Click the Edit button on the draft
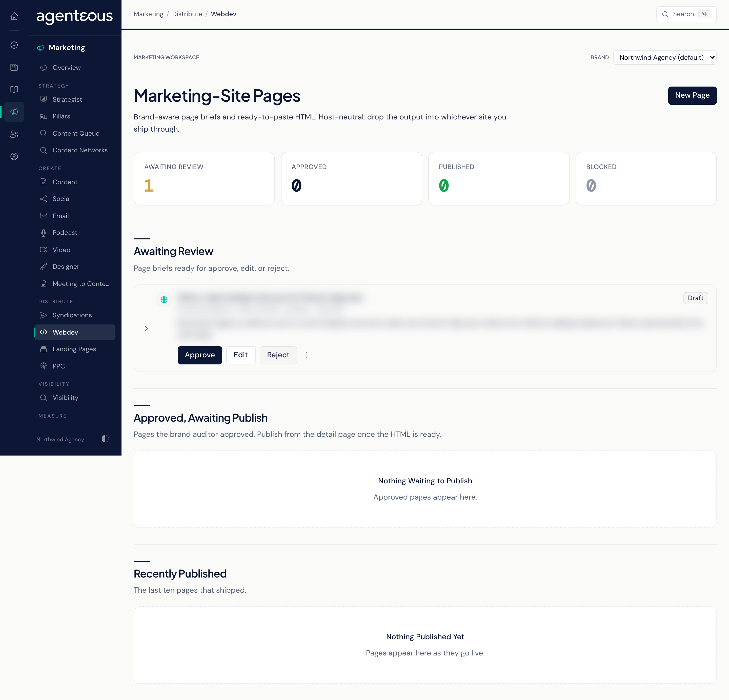This screenshot has height=700, width=729. (241, 355)
